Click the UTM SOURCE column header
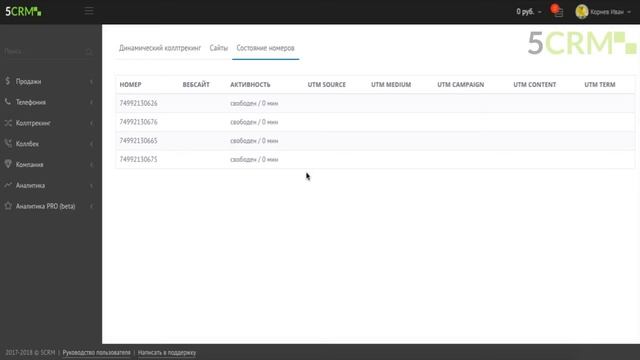This screenshot has width=640, height=360. point(327,84)
